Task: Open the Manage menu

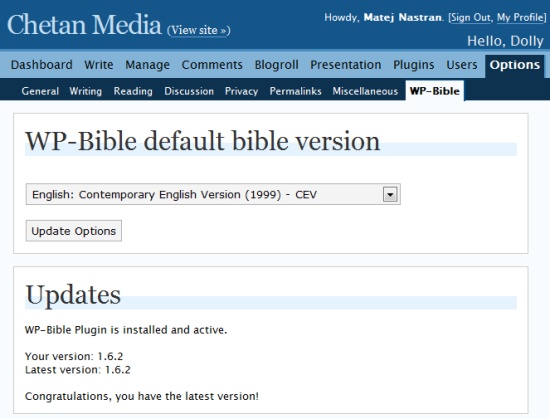Action: coord(148,65)
